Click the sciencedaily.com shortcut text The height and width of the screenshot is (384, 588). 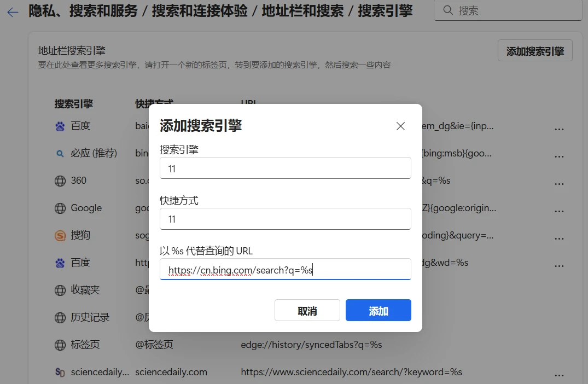[x=171, y=372]
